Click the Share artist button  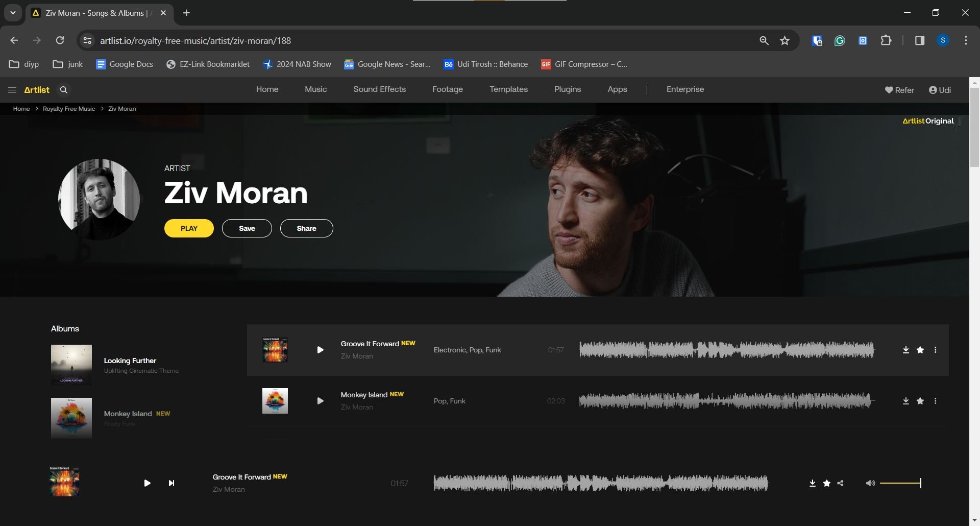307,228
